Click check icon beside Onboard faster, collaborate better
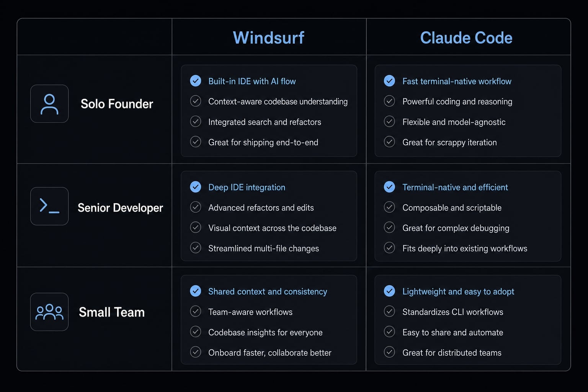Image resolution: width=588 pixels, height=392 pixels. 196,352
